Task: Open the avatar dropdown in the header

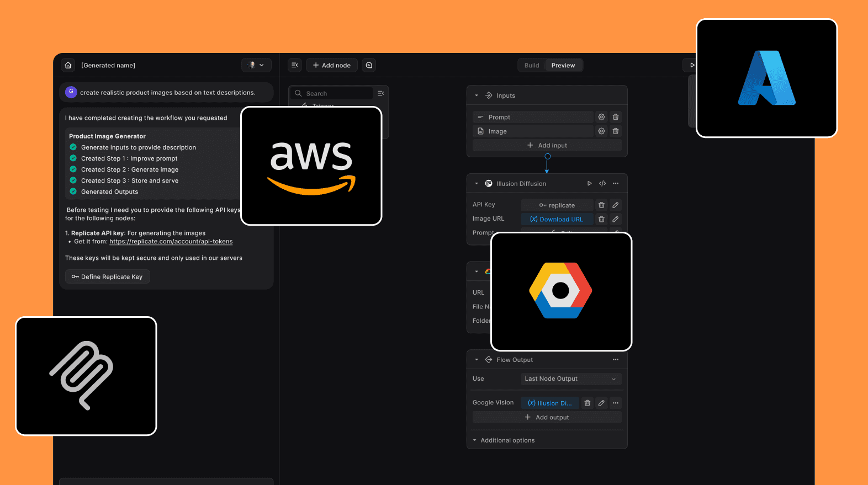Action: click(256, 65)
